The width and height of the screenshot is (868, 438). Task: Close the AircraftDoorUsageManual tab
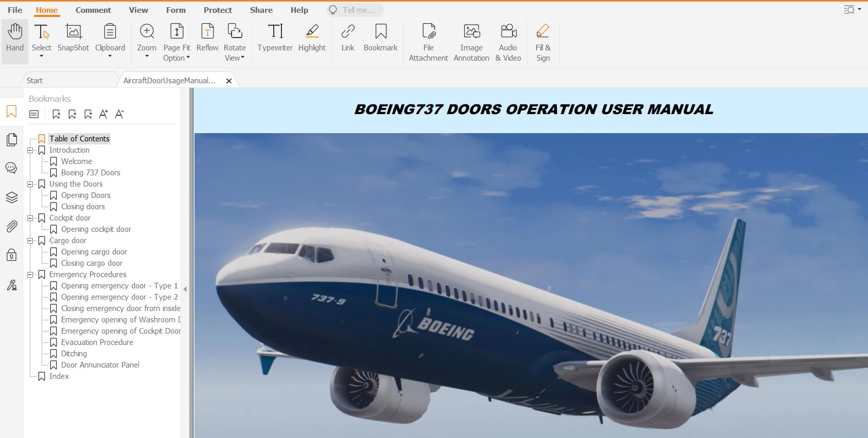tap(229, 81)
